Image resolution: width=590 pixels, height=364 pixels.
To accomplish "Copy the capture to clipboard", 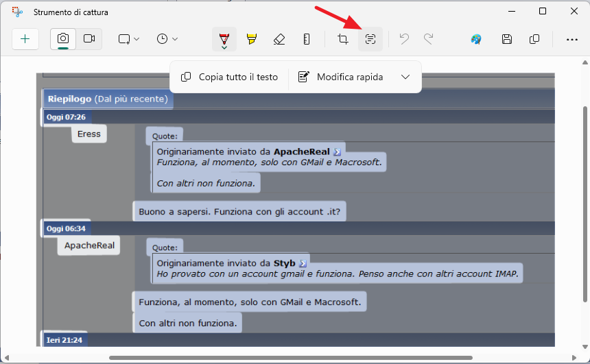I will pos(534,39).
